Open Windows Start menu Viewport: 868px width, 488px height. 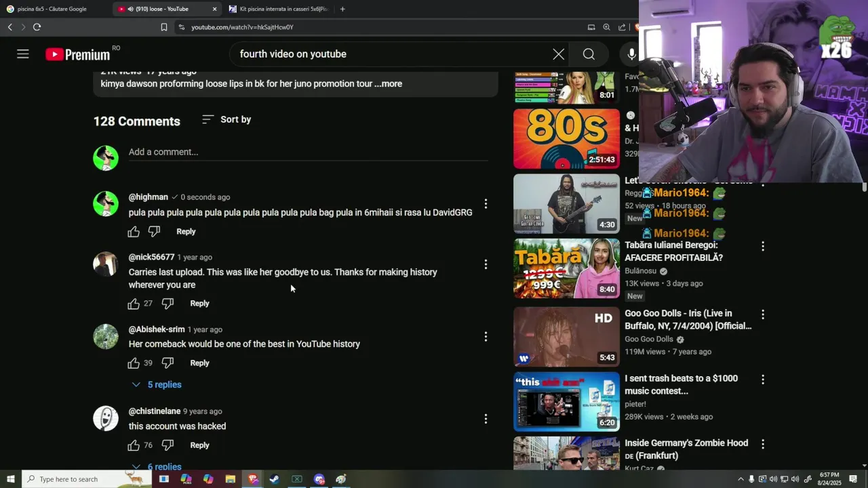coord(11,479)
